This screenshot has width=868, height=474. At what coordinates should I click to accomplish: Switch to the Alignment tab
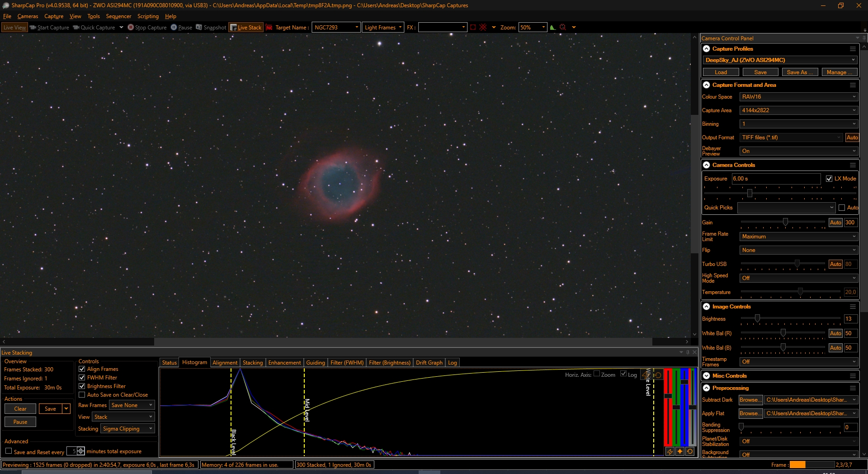[225, 363]
